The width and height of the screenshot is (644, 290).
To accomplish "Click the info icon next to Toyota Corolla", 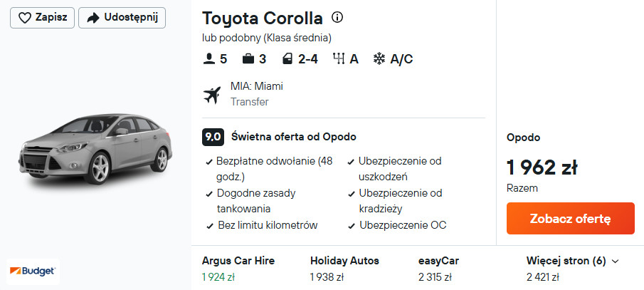I will (338, 17).
